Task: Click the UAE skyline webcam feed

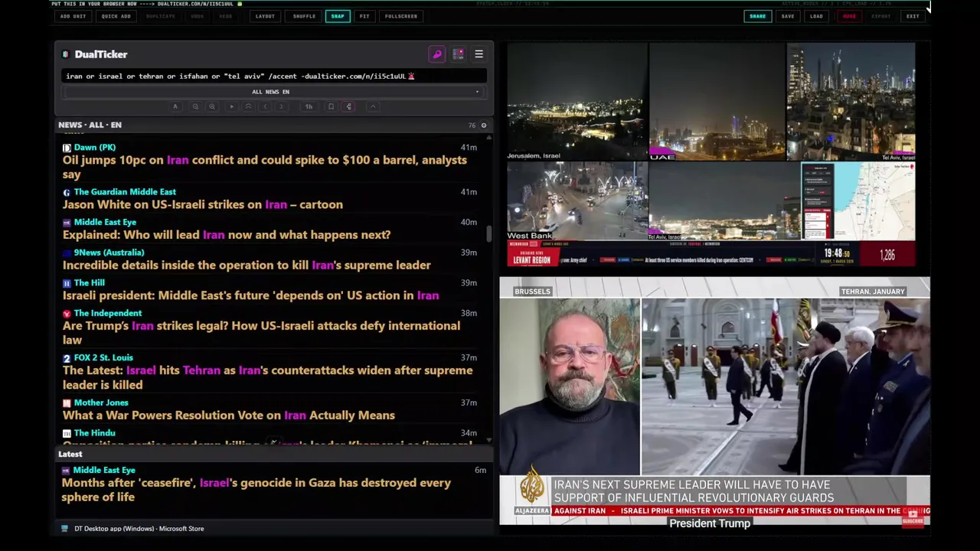Action: (x=717, y=102)
